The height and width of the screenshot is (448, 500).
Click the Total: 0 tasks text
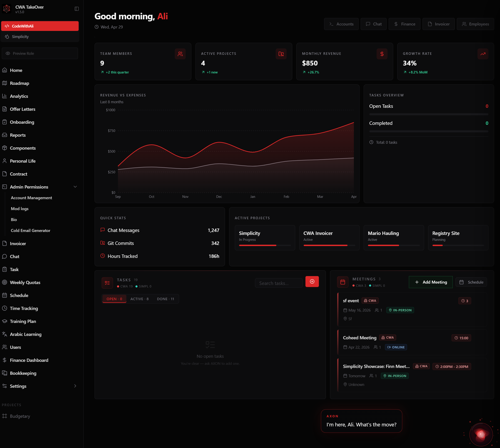point(386,142)
